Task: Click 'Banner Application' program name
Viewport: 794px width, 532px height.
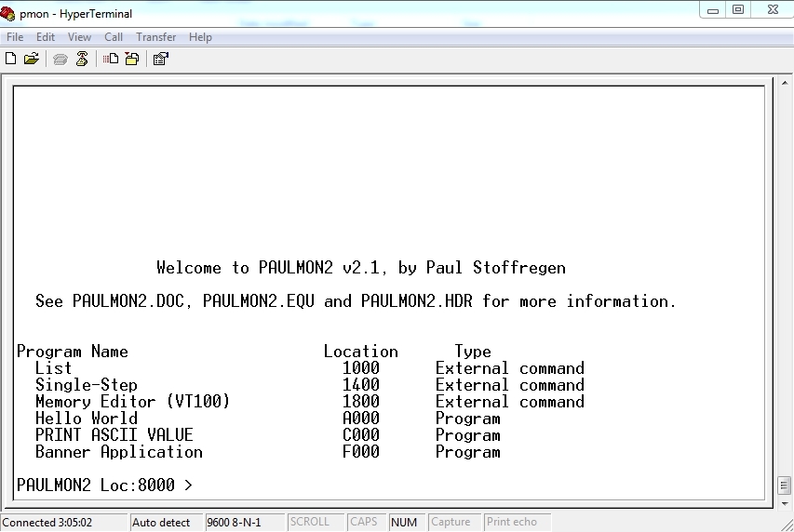Action: pyautogui.click(x=118, y=451)
